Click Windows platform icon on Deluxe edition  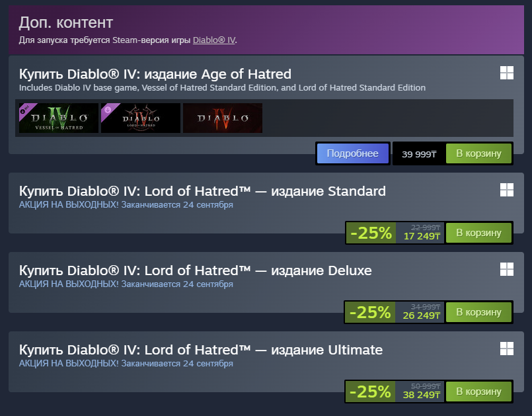[x=506, y=269]
